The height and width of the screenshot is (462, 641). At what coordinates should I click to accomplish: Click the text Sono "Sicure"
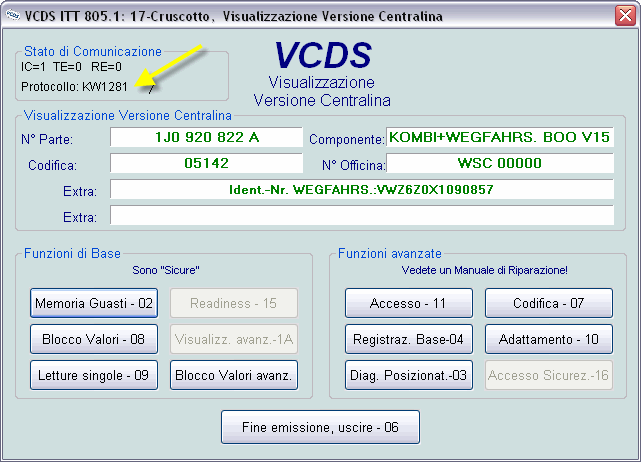pyautogui.click(x=166, y=270)
